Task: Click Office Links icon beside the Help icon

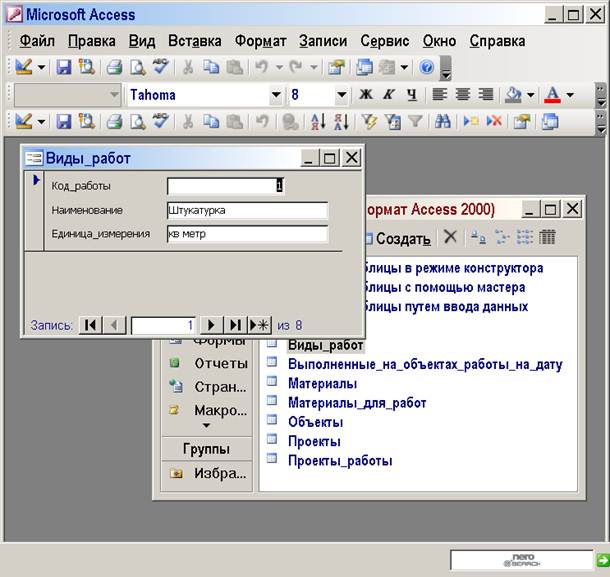Action: pyautogui.click(x=387, y=67)
